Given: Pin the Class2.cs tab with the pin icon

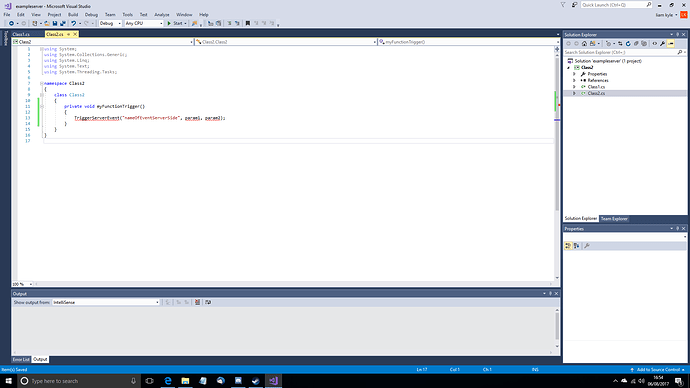Looking at the screenshot, I should click(69, 34).
